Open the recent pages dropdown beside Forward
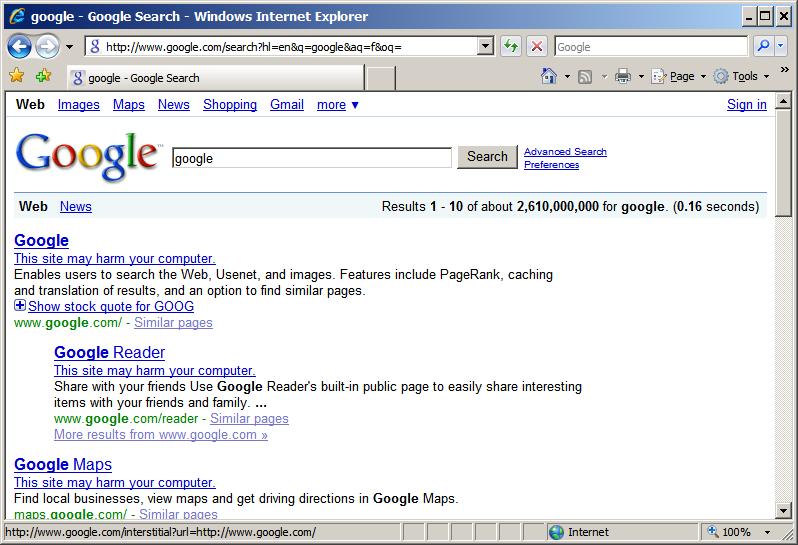 [x=69, y=47]
